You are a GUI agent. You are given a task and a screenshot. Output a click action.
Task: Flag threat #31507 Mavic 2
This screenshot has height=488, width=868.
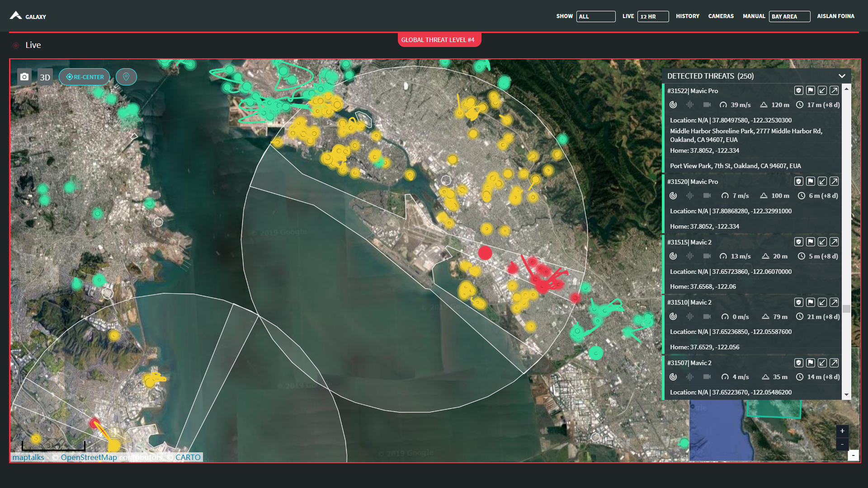811,362
